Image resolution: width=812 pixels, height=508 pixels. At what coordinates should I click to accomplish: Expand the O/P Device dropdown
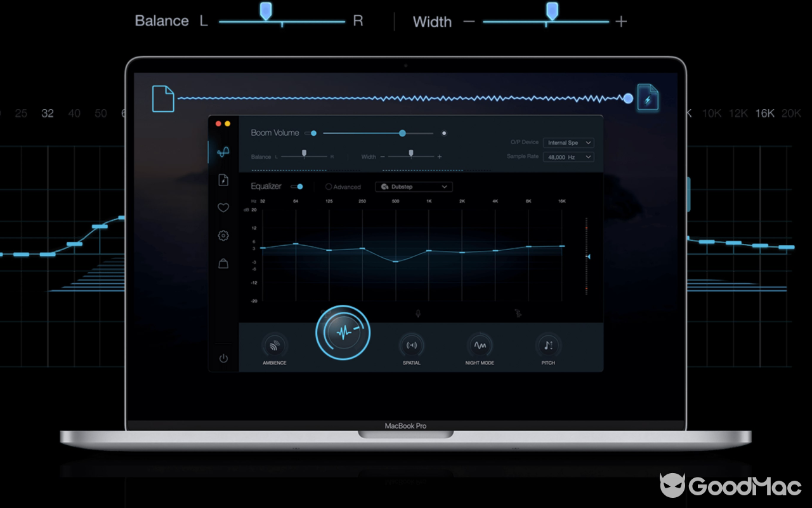568,142
